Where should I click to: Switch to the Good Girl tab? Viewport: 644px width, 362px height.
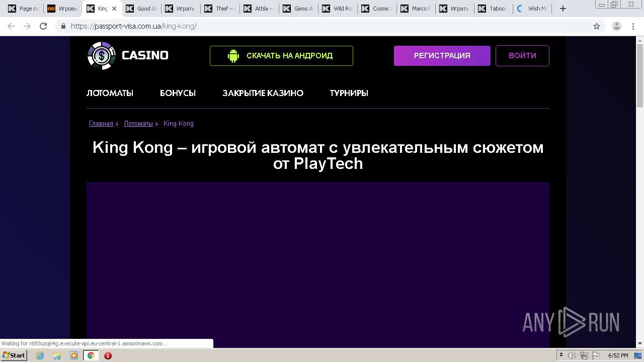coord(141,9)
